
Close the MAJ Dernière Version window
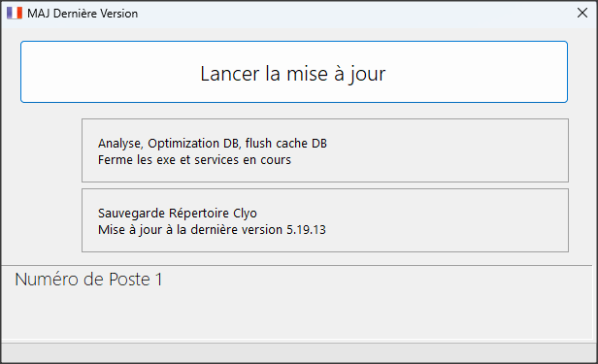[582, 13]
